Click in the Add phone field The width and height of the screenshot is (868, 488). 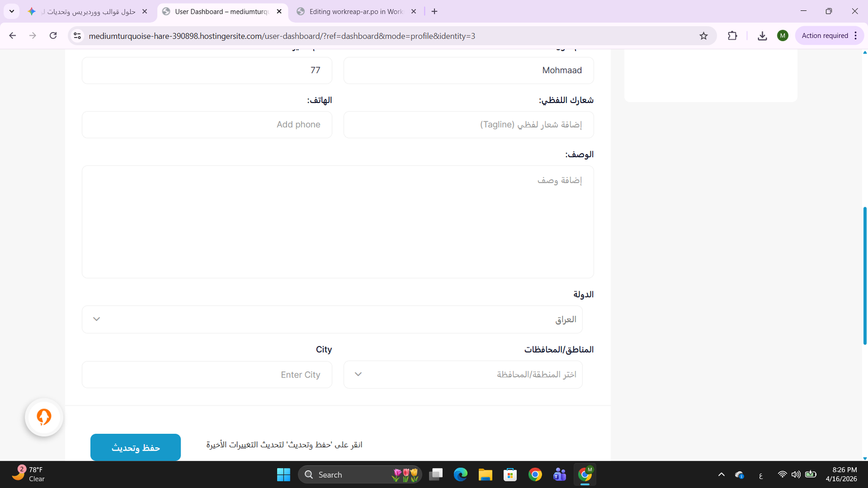pyautogui.click(x=207, y=125)
